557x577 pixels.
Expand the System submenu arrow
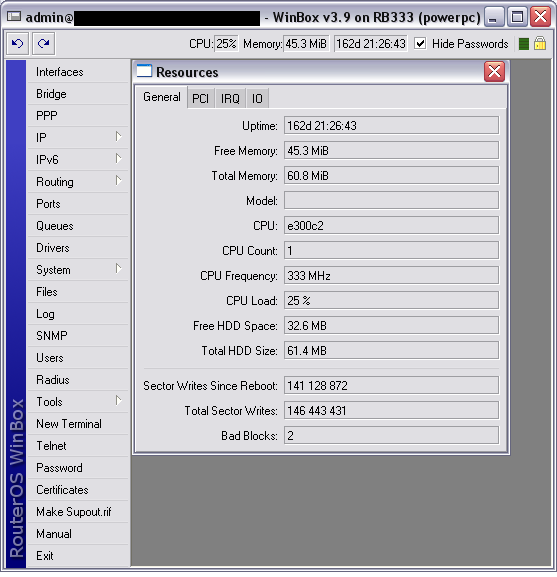pos(118,269)
